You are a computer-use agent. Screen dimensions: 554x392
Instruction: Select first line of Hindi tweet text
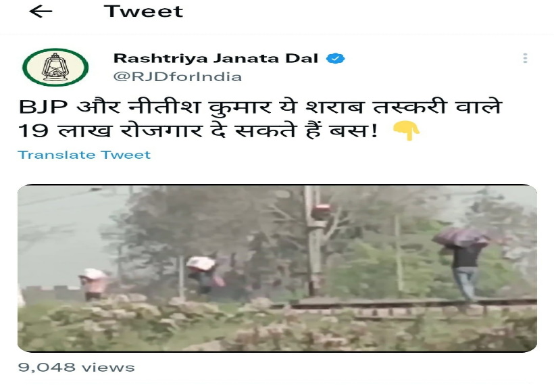[x=260, y=107]
